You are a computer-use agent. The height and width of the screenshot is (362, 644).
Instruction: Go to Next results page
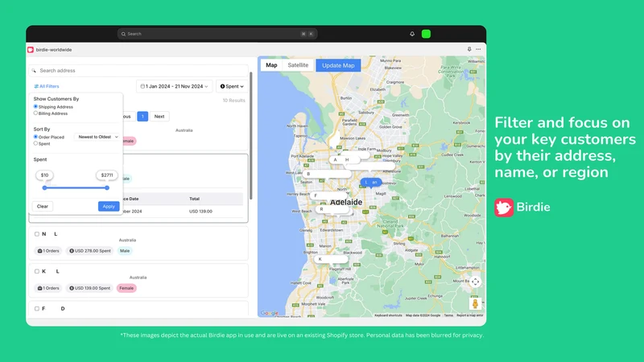click(x=159, y=117)
